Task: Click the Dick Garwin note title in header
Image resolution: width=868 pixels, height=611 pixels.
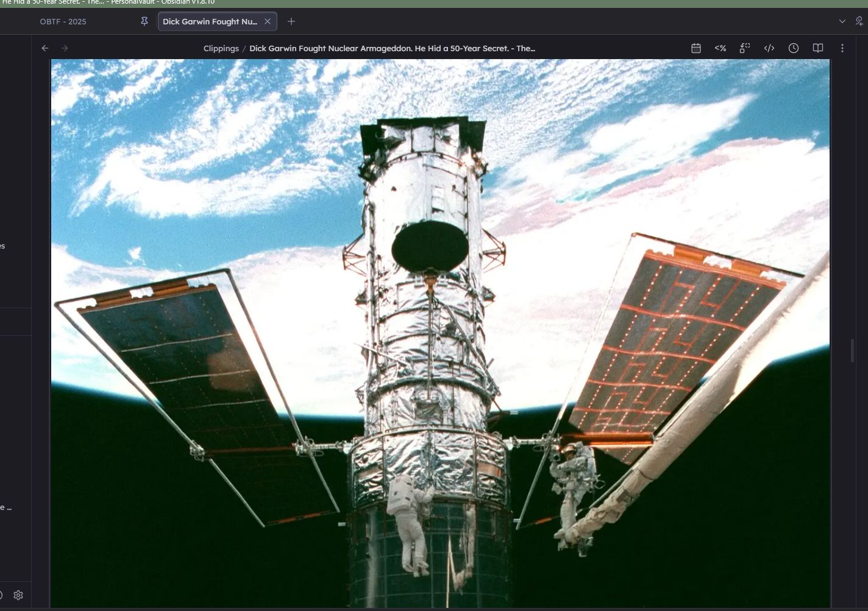Action: tap(392, 48)
